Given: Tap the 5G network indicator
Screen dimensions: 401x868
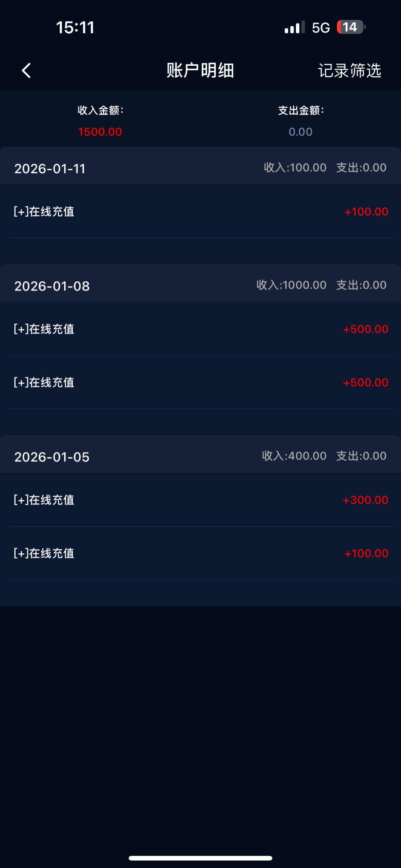Looking at the screenshot, I should point(321,28).
